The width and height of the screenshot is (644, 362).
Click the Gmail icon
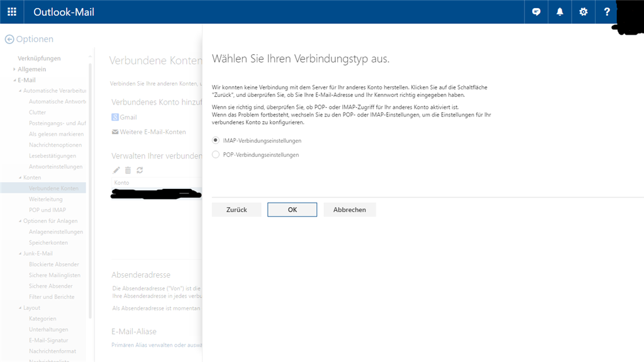(x=115, y=117)
